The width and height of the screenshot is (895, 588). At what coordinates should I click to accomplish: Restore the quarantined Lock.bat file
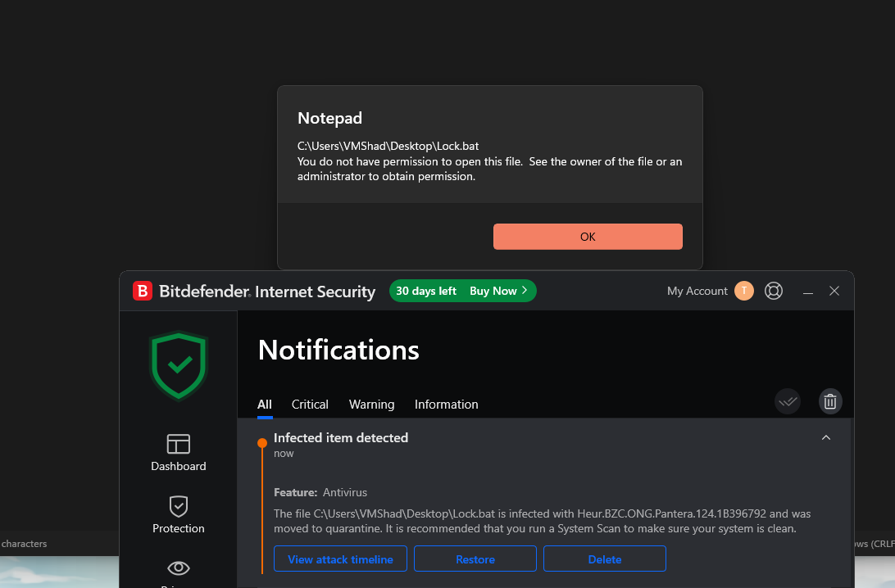[x=475, y=559]
